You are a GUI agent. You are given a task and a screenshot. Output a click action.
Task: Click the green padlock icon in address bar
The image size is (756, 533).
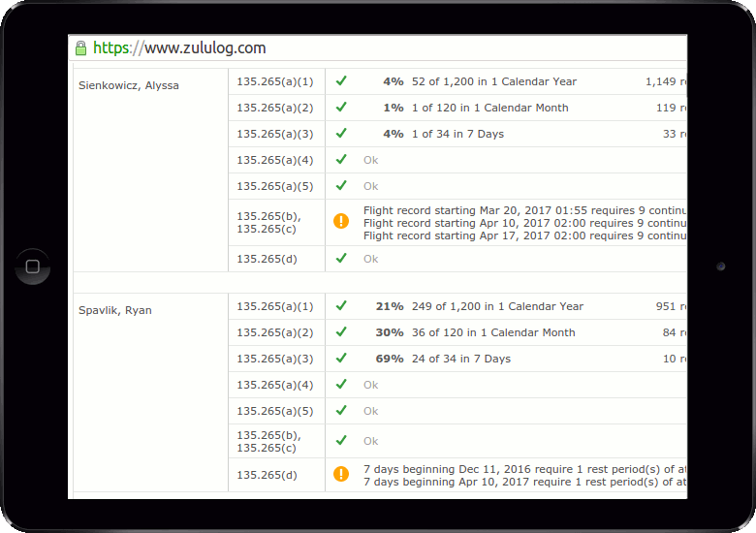tap(80, 48)
